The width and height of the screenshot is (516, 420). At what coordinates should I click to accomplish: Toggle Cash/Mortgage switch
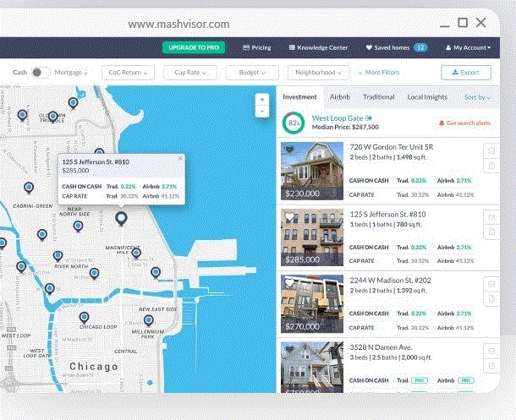[40, 73]
